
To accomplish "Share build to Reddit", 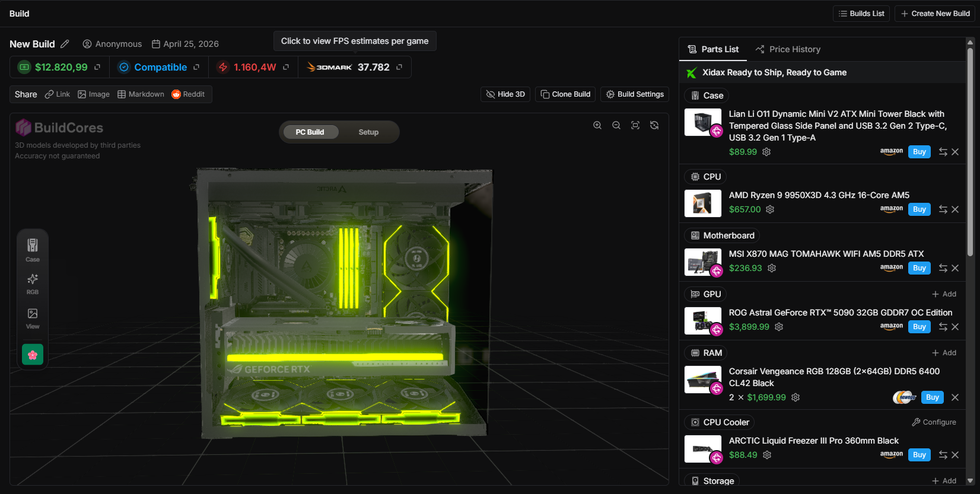I will [x=188, y=94].
